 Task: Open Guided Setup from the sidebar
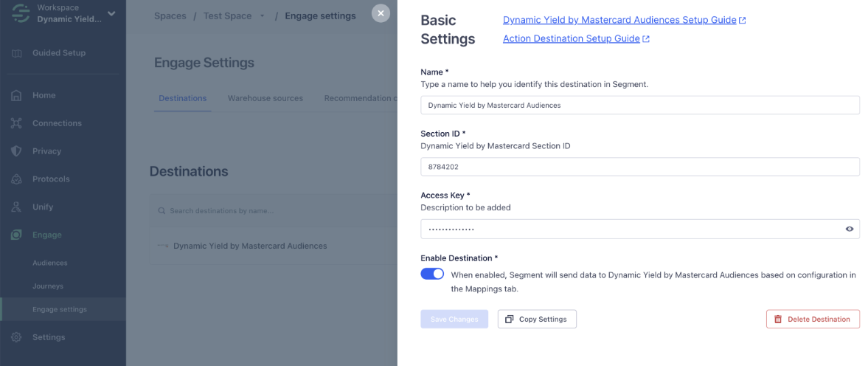tap(59, 53)
